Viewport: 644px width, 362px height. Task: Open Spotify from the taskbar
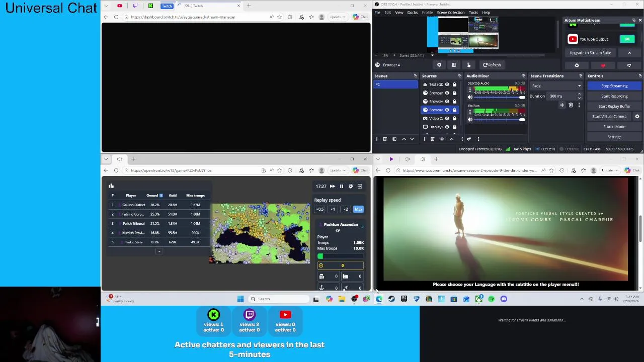click(x=491, y=299)
